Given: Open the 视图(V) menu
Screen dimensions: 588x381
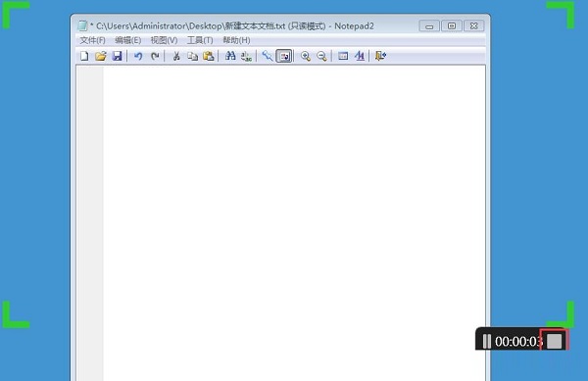Looking at the screenshot, I should pyautogui.click(x=164, y=40).
